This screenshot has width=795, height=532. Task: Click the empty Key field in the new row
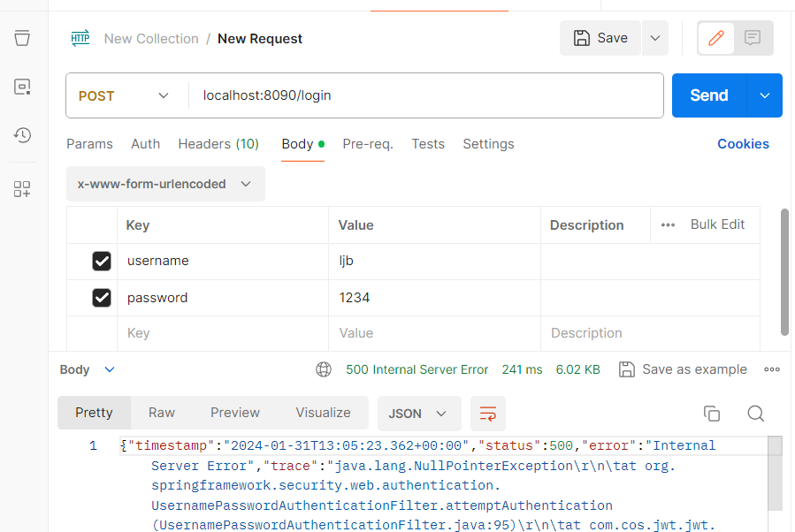pyautogui.click(x=223, y=333)
